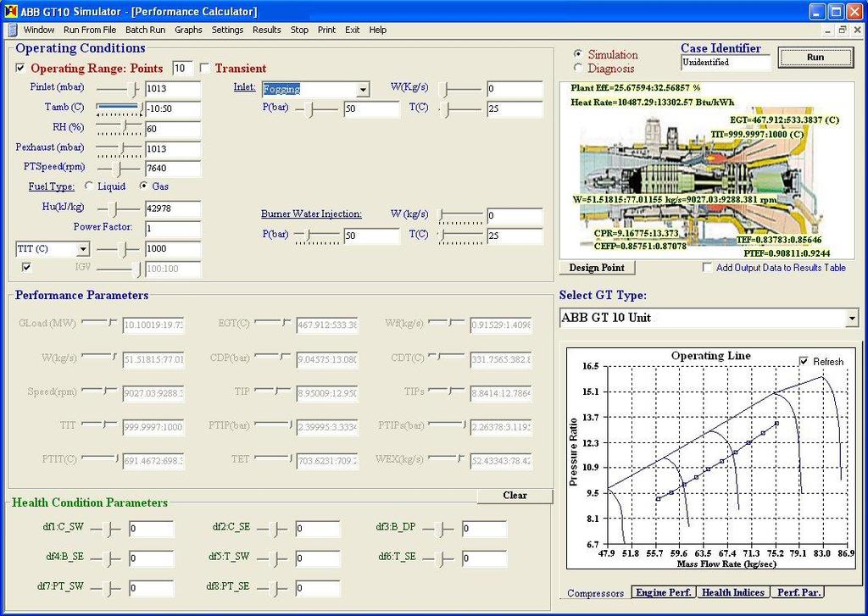Open the Graphs menu

coord(188,30)
